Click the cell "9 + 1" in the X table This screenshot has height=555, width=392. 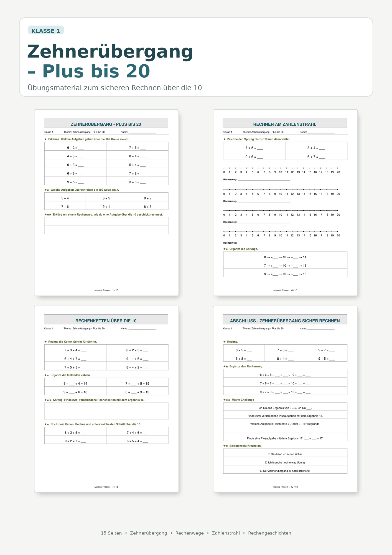(106, 206)
